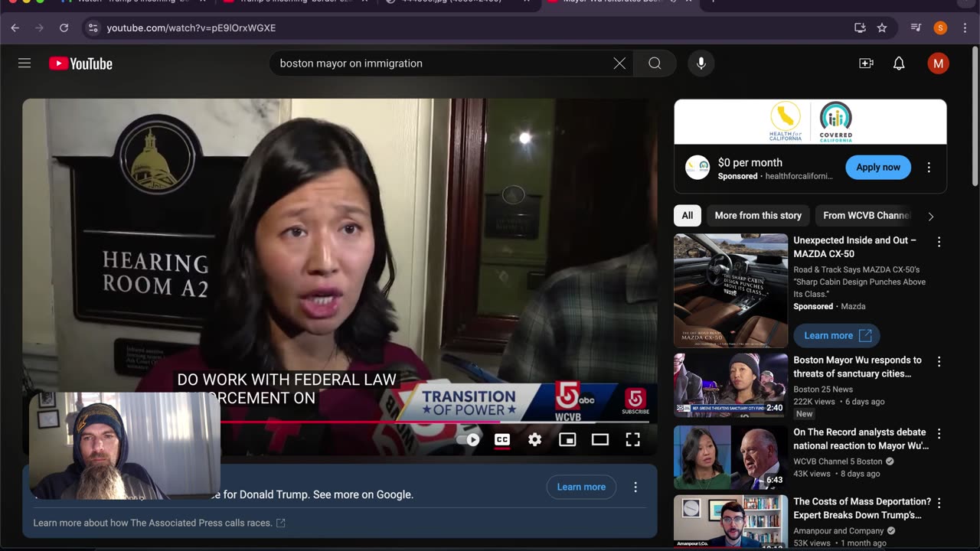Open options for Boston Mayor Wu responds video
The image size is (980, 551).
pyautogui.click(x=939, y=361)
